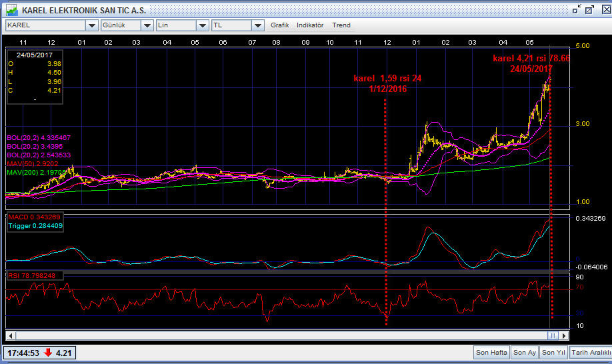Open the Trend menu
The width and height of the screenshot is (612, 364).
point(341,25)
